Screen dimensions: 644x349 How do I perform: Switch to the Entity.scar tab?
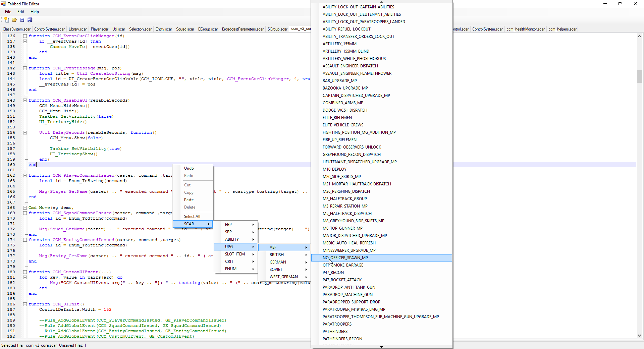164,29
